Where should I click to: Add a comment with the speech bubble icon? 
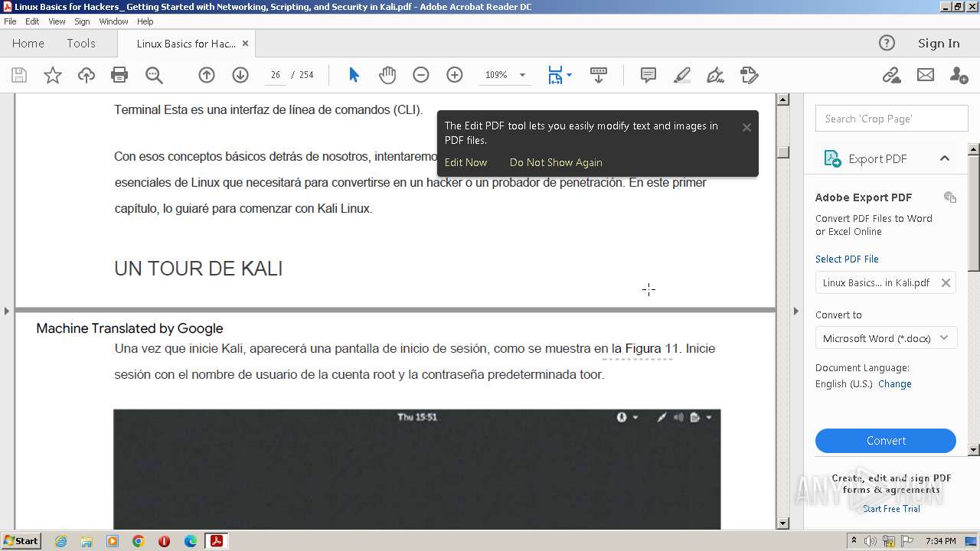click(x=648, y=75)
